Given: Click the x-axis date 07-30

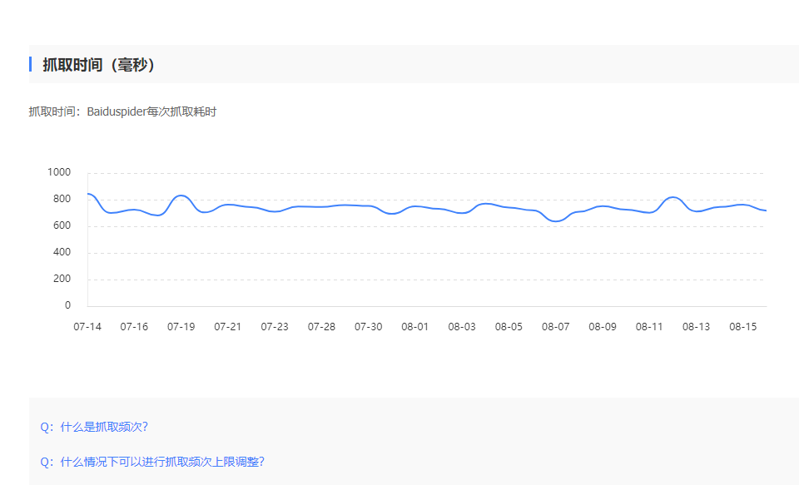Looking at the screenshot, I should pos(368,327).
